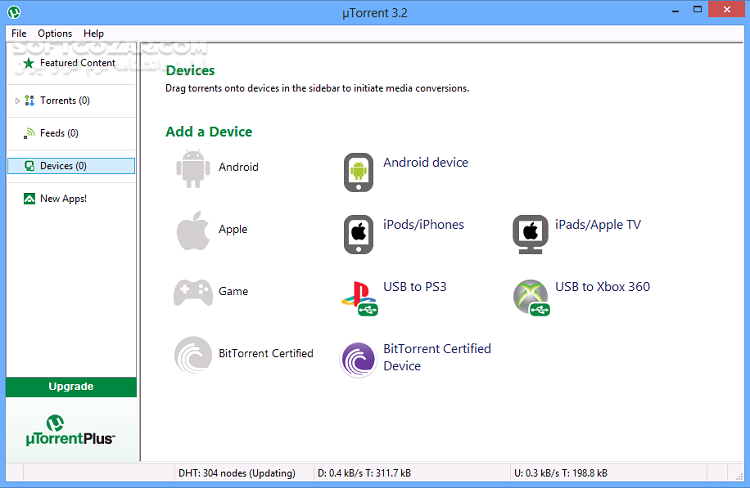750x488 pixels.
Task: Click the purple BitTorrent Certified Device icon
Action: coord(358,360)
